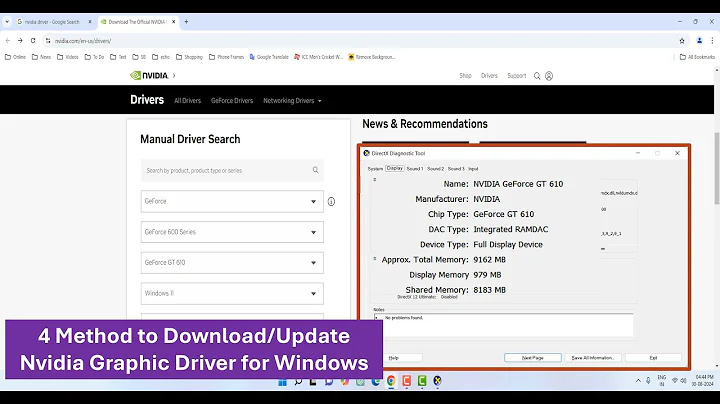The height and width of the screenshot is (404, 720).
Task: Click the page vertical scrollbar thumb
Action: point(717,168)
